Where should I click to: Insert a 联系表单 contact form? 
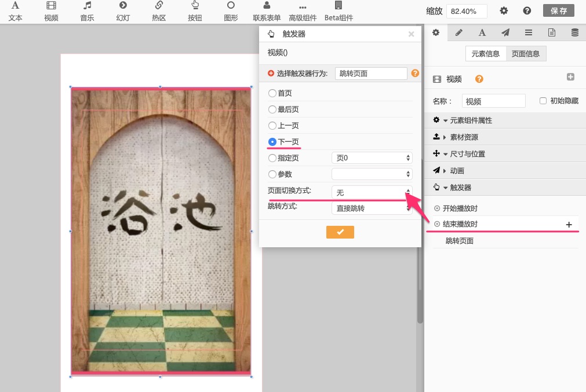point(267,11)
